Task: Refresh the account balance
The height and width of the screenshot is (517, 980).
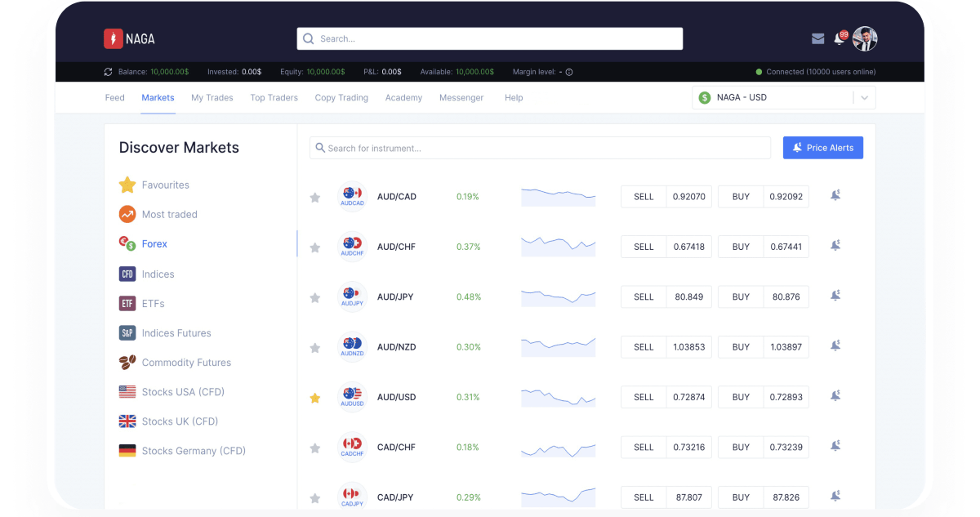Action: pyautogui.click(x=108, y=72)
